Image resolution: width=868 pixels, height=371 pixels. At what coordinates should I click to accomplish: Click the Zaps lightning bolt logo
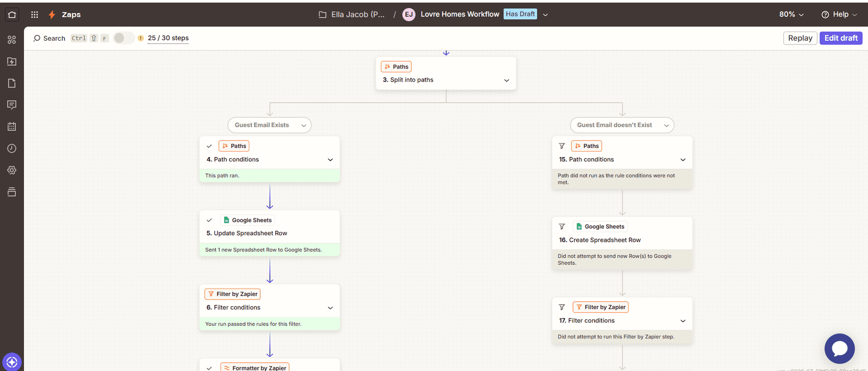click(x=52, y=15)
